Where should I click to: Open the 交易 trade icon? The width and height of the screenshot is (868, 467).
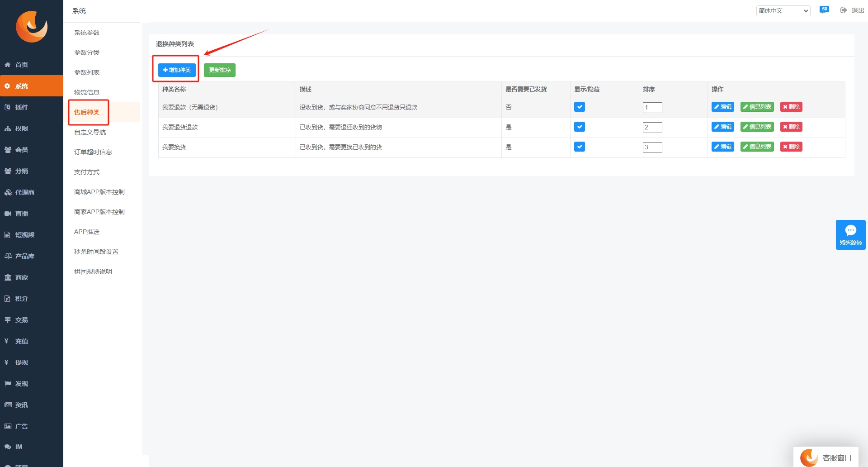(x=8, y=320)
